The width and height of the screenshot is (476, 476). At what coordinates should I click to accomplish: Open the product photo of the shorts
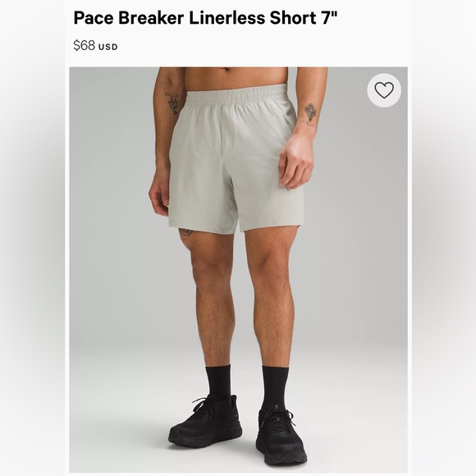tap(238, 269)
